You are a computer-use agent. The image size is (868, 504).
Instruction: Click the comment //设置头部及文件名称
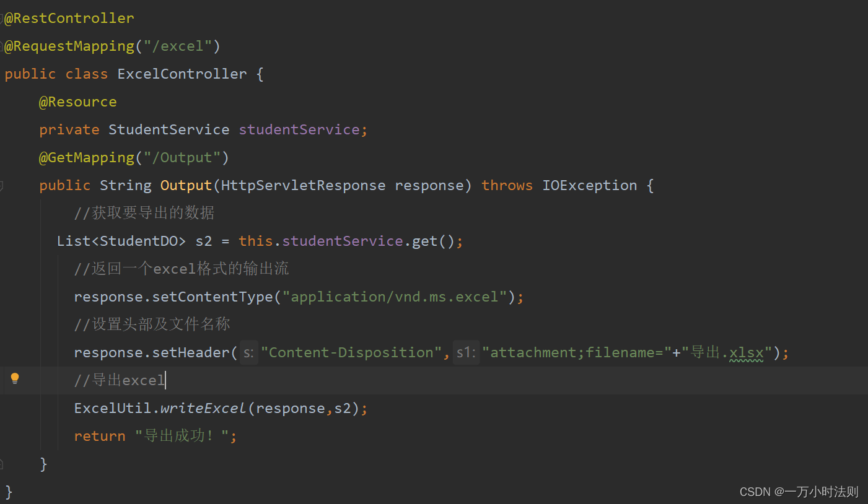[x=152, y=324]
